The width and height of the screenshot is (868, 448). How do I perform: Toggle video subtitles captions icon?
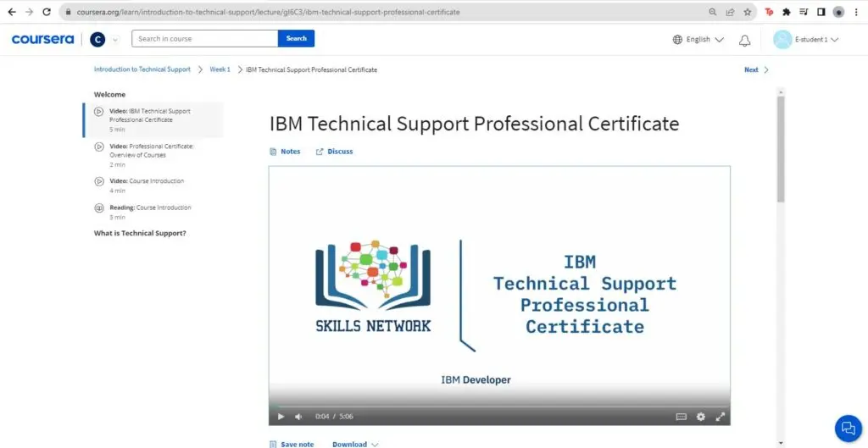[x=682, y=417]
